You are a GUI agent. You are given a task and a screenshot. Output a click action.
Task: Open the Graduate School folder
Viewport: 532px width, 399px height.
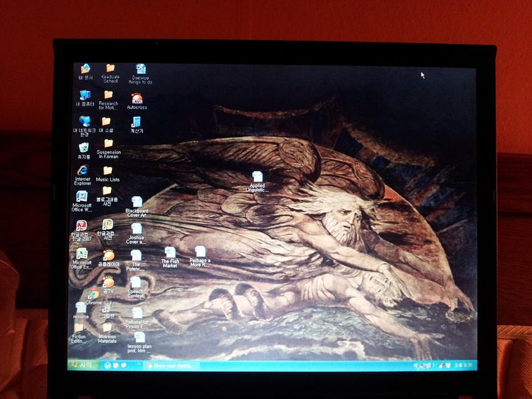(x=111, y=69)
